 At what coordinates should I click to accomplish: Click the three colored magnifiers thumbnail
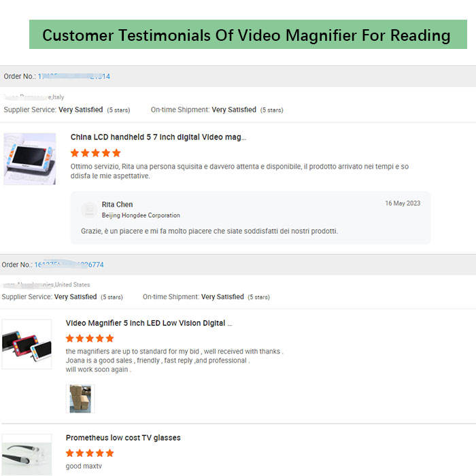(x=27, y=343)
